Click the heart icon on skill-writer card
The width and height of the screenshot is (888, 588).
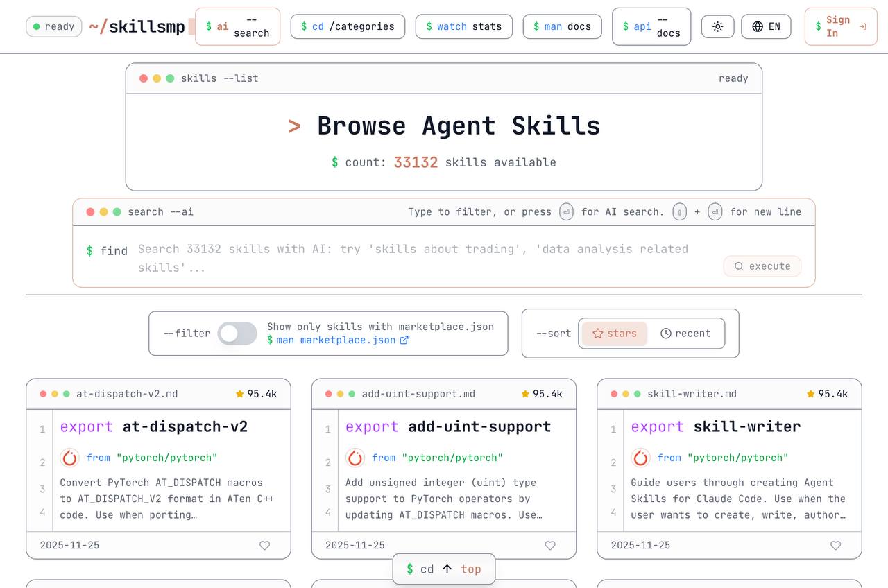(835, 546)
